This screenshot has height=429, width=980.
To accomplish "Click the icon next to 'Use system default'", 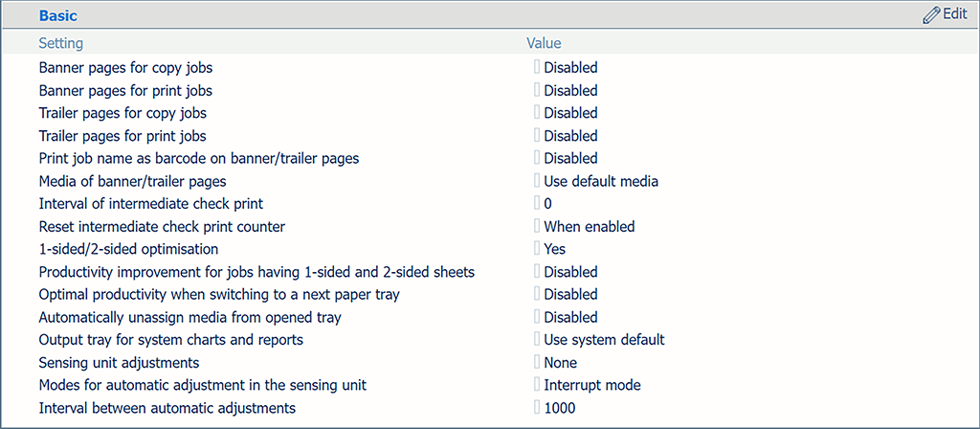I will pyautogui.click(x=537, y=340).
